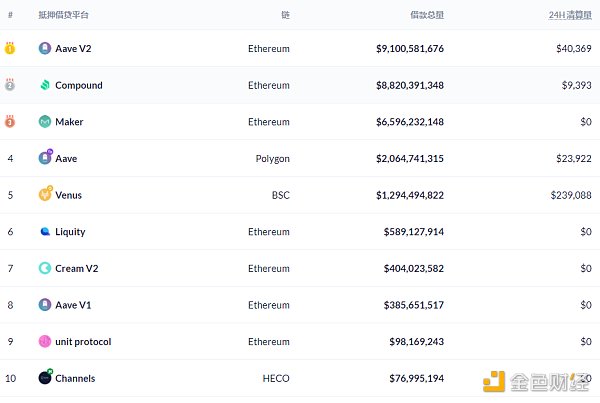Screen dimensions: 600x403
Task: Select the $9,393 liquidation value
Action: pyautogui.click(x=577, y=85)
